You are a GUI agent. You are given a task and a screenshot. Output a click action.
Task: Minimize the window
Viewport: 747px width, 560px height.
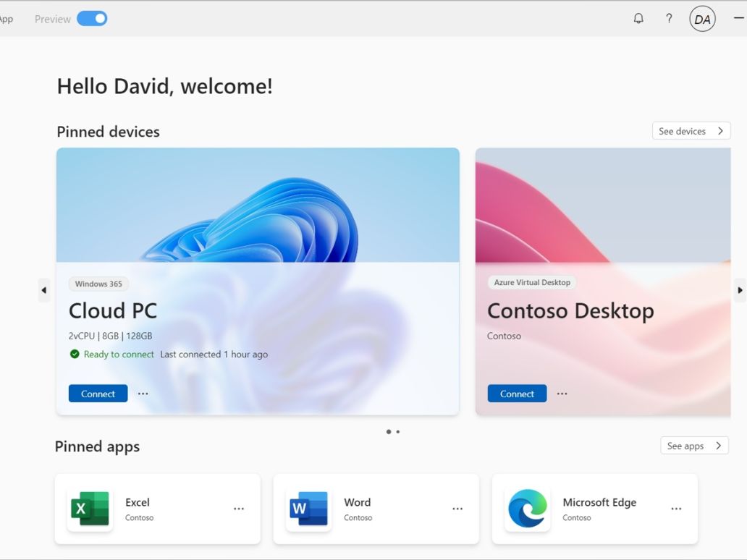[739, 18]
